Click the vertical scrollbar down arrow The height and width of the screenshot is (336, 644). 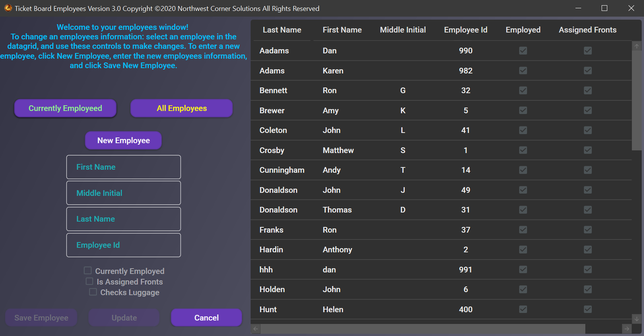(637, 319)
